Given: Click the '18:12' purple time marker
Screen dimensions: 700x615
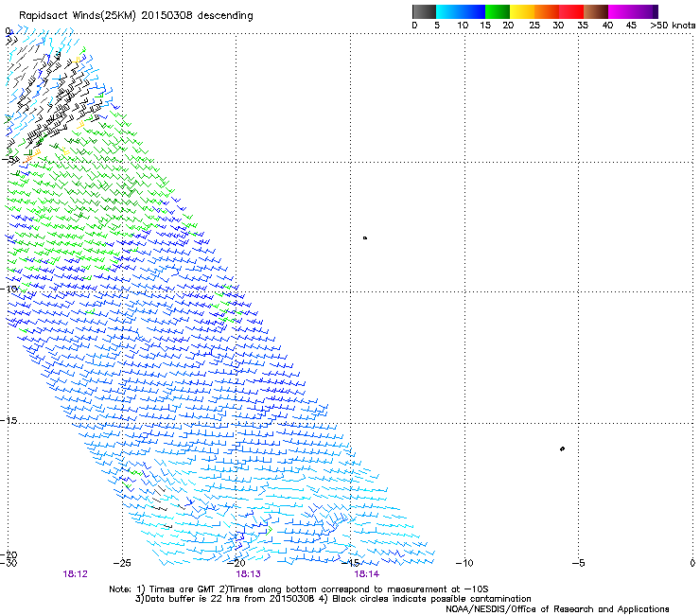Looking at the screenshot, I should click(x=75, y=574).
